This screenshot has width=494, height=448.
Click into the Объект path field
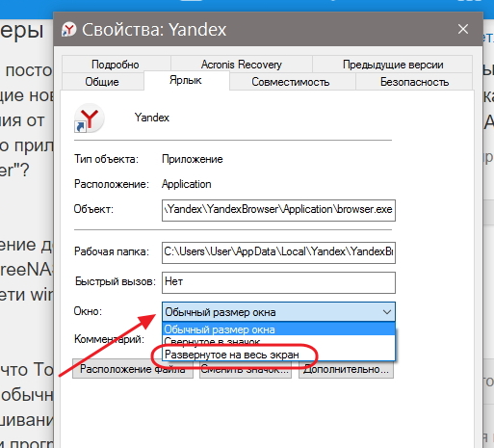point(278,210)
